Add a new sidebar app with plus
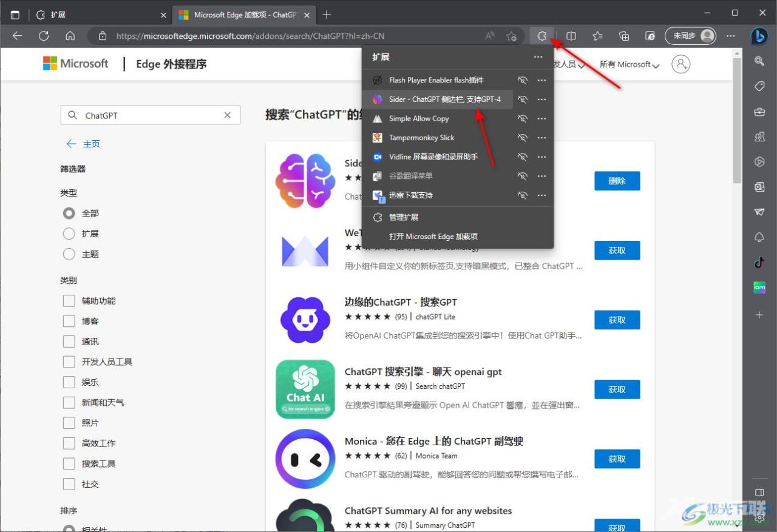This screenshot has width=777, height=532. tap(759, 315)
